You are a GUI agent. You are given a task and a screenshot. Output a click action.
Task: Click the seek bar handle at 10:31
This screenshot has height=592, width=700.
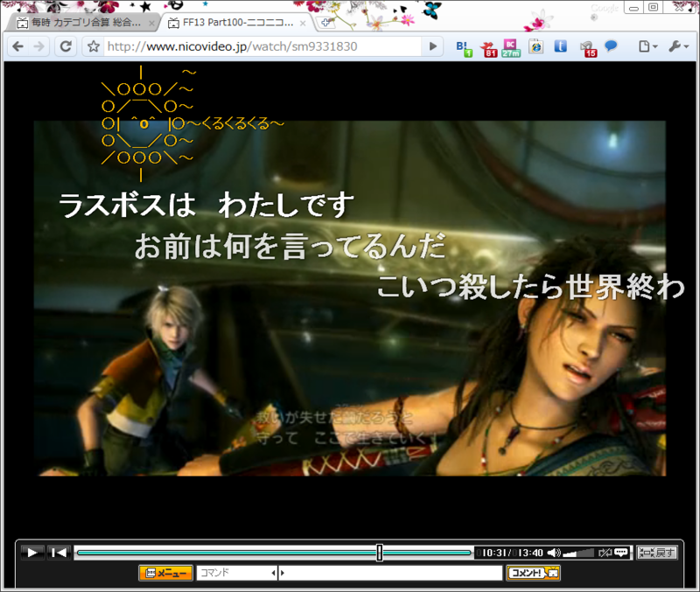point(380,553)
